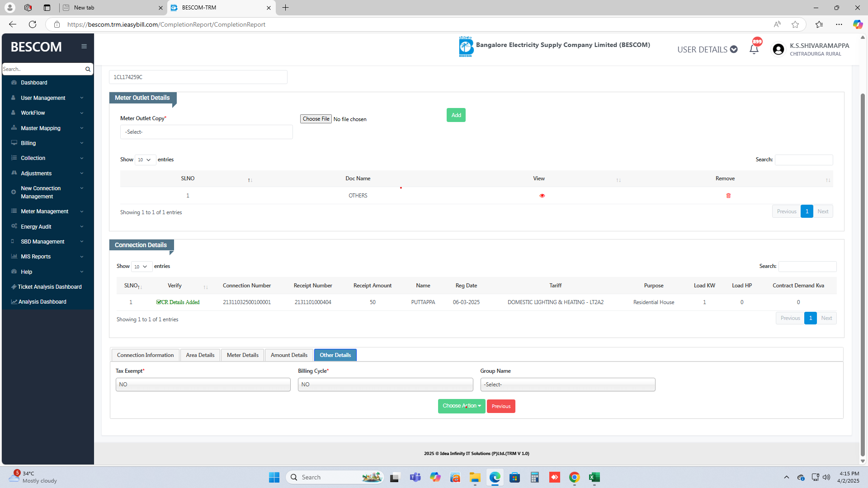This screenshot has width=868, height=488.
Task: Open the USER DETAILS dropdown
Action: point(707,50)
